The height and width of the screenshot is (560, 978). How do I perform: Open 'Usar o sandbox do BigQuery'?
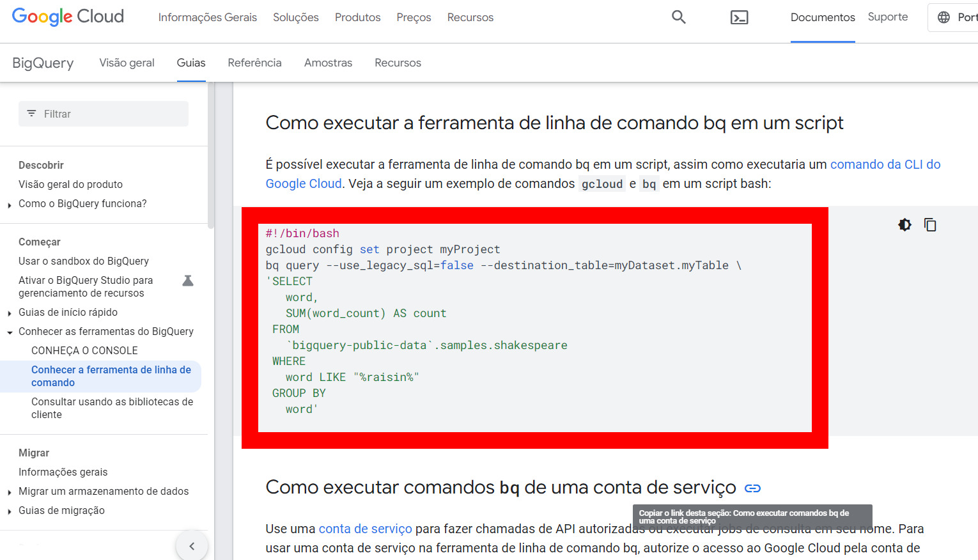tap(84, 261)
